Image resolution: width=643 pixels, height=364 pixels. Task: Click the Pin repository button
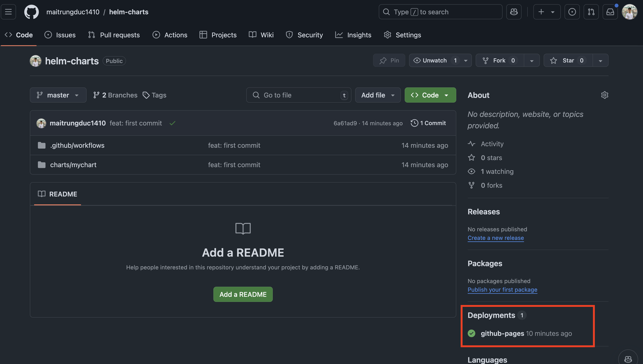pyautogui.click(x=389, y=60)
